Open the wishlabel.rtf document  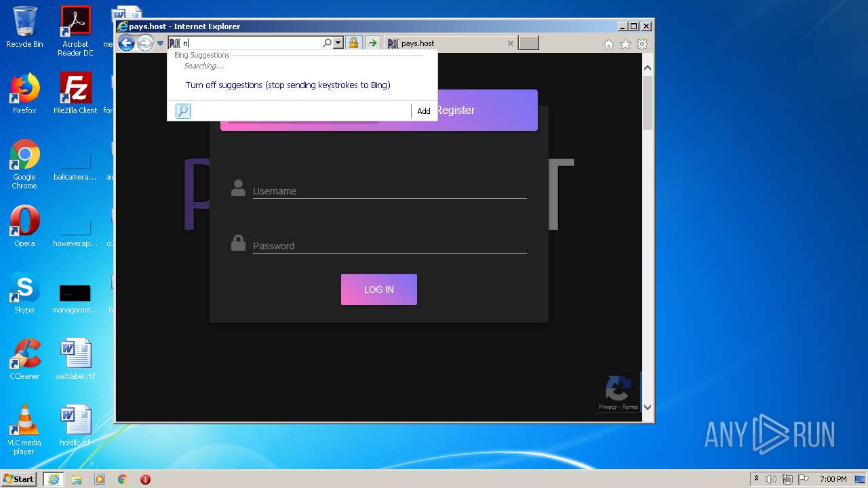click(x=75, y=359)
